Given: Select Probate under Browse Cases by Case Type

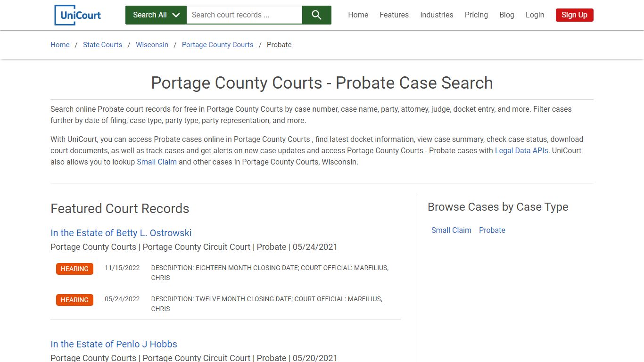Looking at the screenshot, I should pyautogui.click(x=492, y=230).
